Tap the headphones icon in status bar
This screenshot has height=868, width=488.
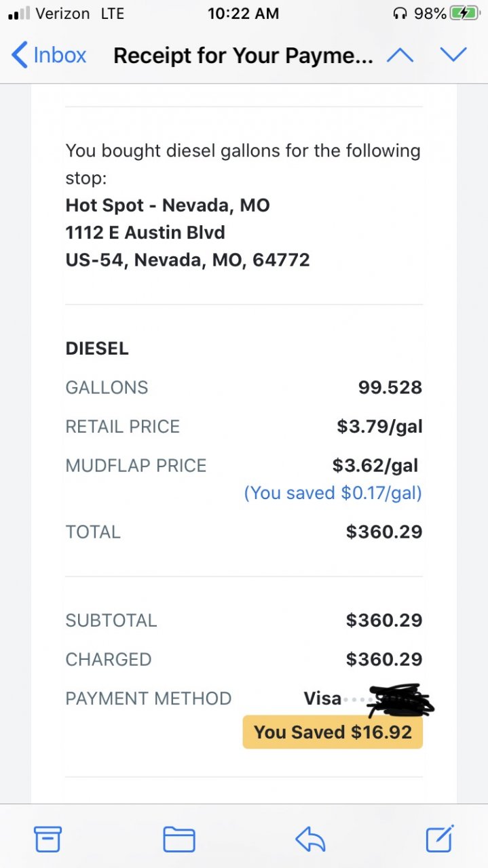(x=400, y=14)
